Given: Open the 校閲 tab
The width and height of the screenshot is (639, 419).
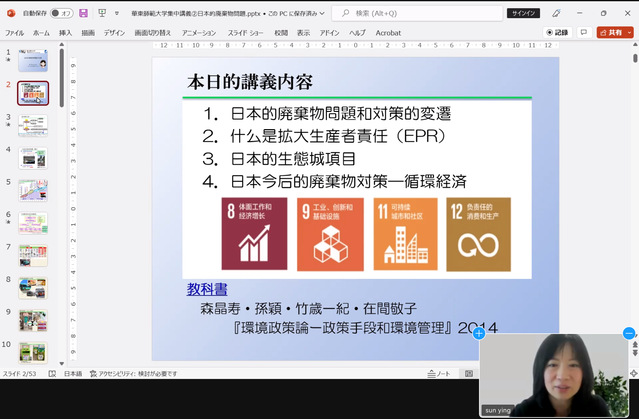Looking at the screenshot, I should point(281,33).
